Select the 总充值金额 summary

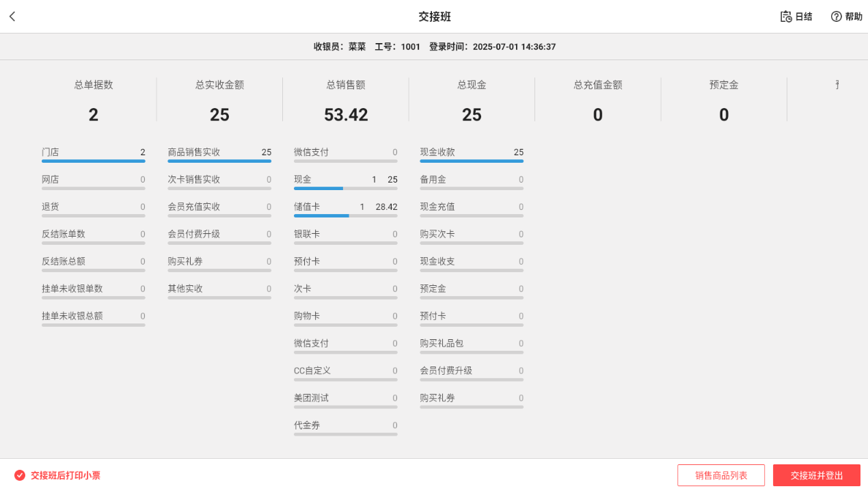pyautogui.click(x=598, y=100)
